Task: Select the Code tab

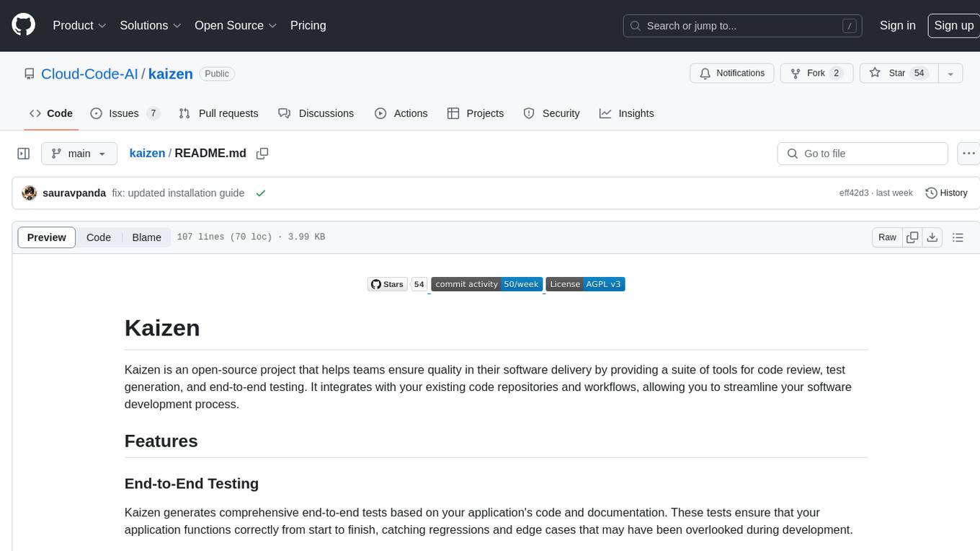Action: [x=51, y=113]
